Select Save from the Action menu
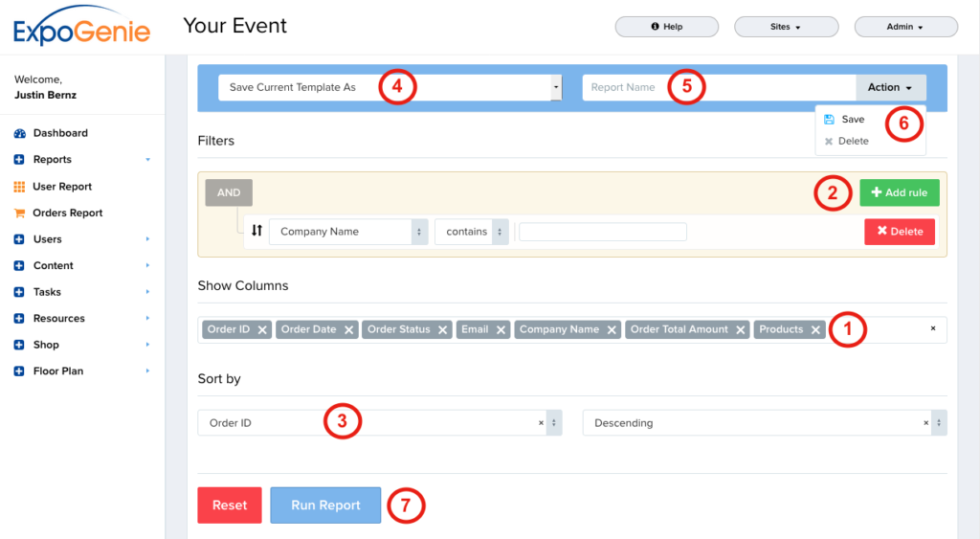This screenshot has width=980, height=539. [x=852, y=120]
